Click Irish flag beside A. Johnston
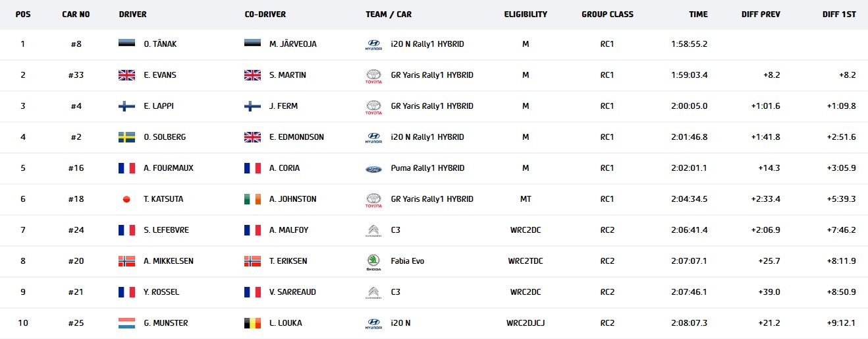Screen dimensions: 868x339 coord(252,199)
